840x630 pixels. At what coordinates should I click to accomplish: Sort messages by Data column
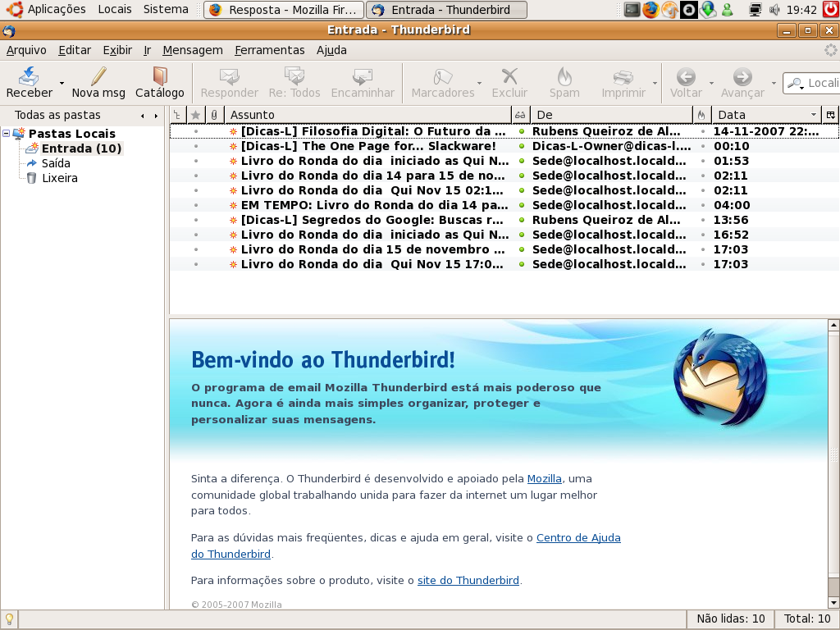(766, 115)
